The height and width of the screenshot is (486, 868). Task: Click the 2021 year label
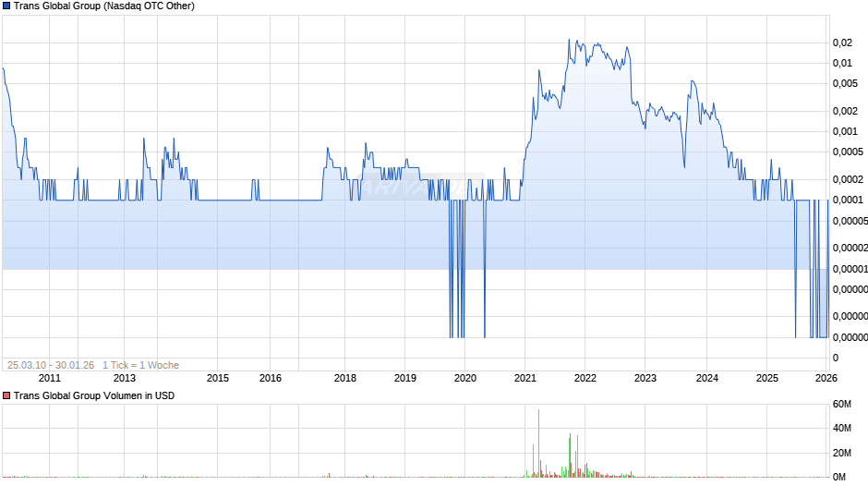pyautogui.click(x=524, y=378)
